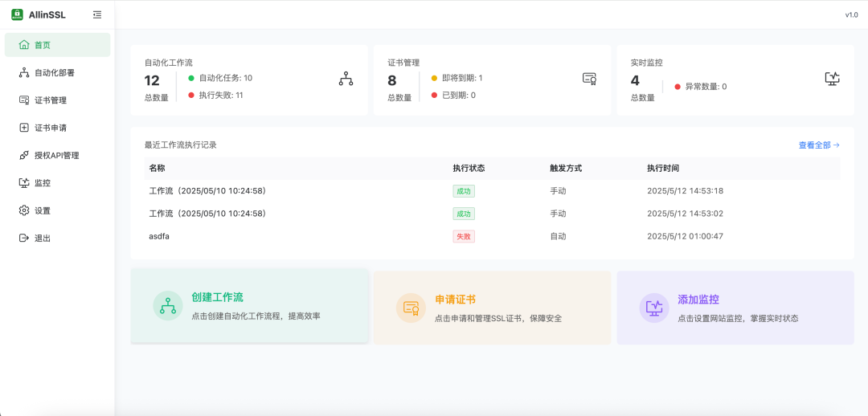The image size is (868, 416).
Task: Click the total count 8 in 证书管理
Action: (392, 81)
